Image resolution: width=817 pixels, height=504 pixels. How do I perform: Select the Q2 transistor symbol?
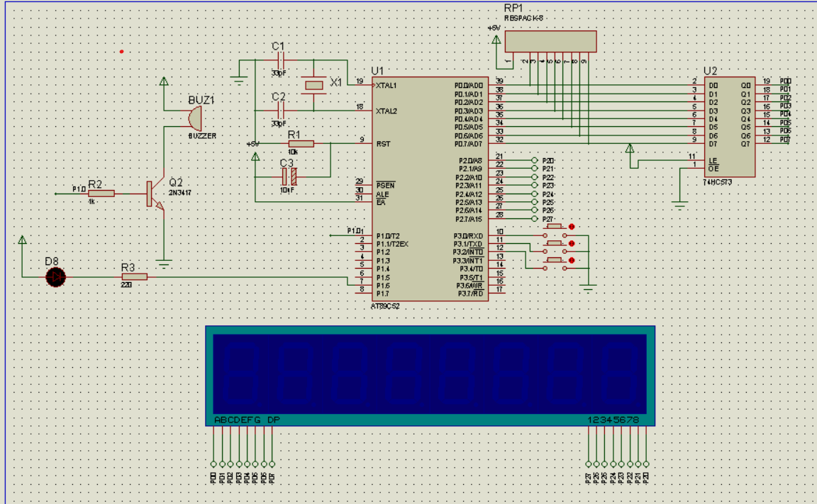pos(155,195)
